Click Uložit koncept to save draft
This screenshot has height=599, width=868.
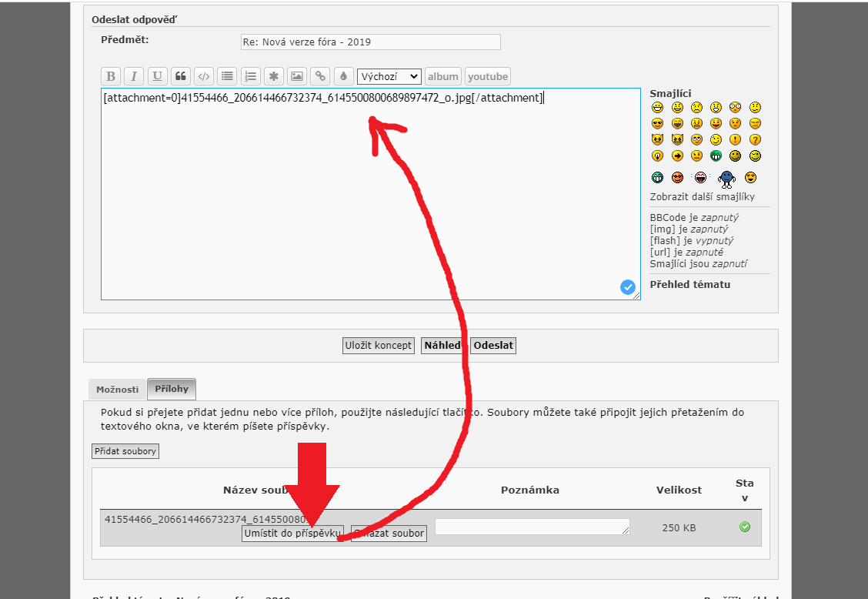pos(378,346)
